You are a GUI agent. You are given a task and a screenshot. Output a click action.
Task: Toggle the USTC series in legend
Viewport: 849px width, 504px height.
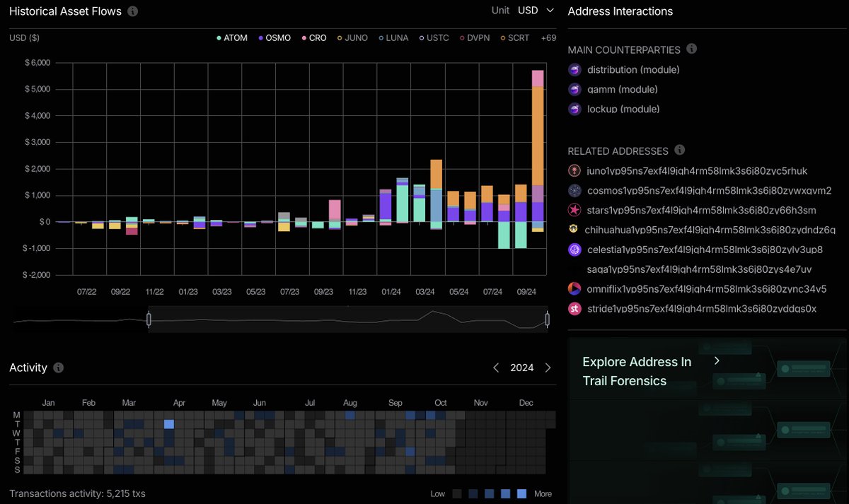pos(434,37)
